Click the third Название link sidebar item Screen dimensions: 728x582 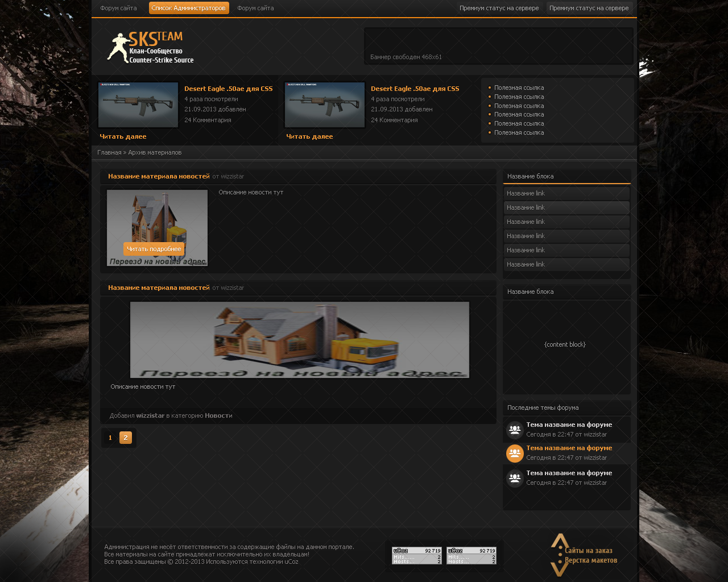click(x=566, y=222)
